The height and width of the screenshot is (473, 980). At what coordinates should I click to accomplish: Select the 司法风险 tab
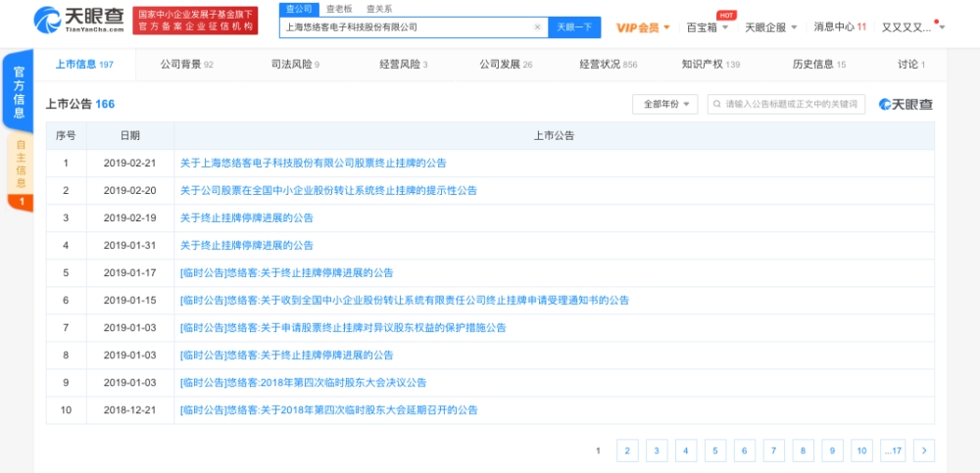coord(295,65)
